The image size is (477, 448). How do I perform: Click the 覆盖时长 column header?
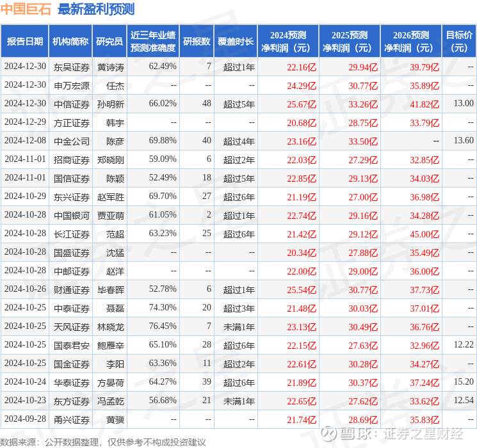pyautogui.click(x=236, y=42)
